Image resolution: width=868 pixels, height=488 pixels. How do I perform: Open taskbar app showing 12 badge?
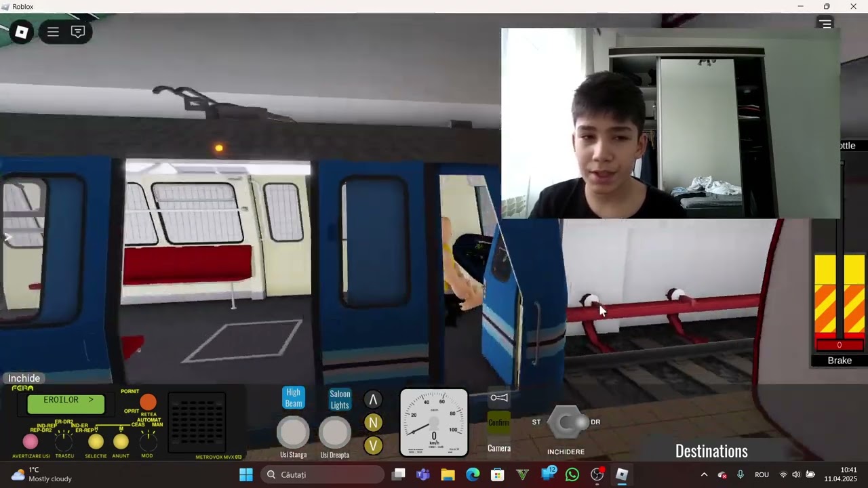point(548,474)
